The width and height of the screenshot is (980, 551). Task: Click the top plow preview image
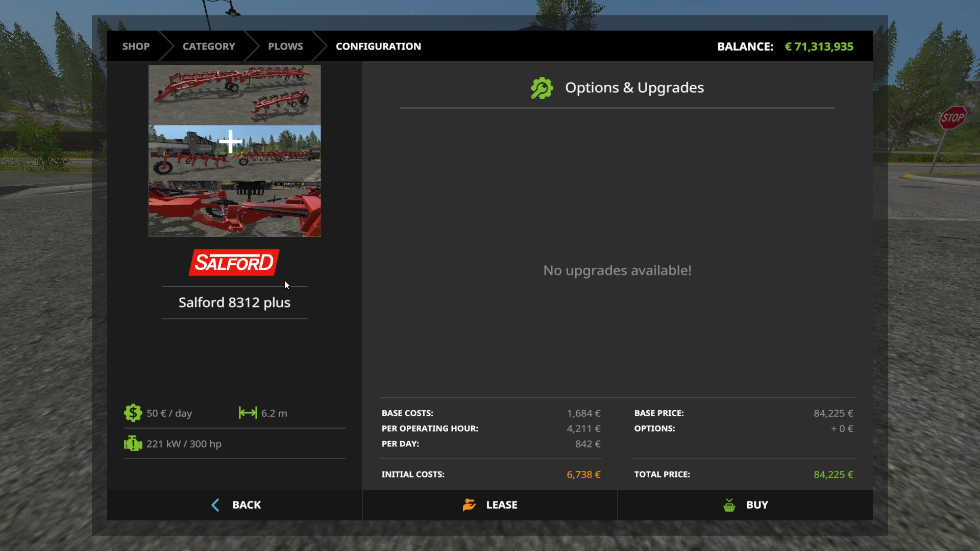coord(234,94)
